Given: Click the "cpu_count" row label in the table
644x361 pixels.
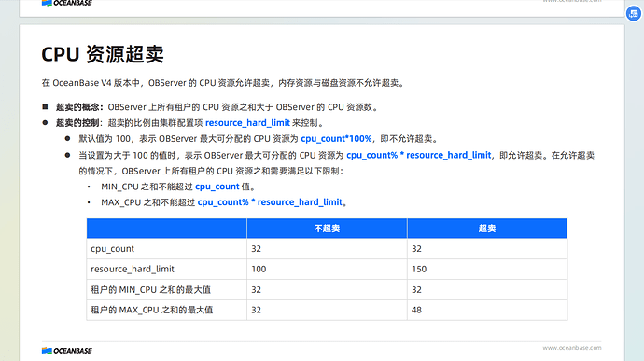Looking at the screenshot, I should click(113, 249).
